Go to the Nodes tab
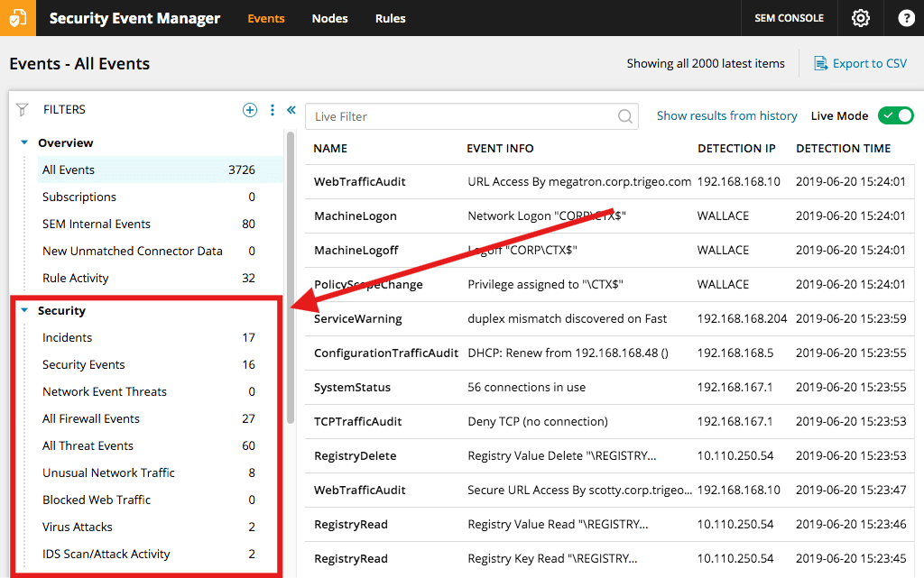Viewport: 924px width, 578px height. [x=329, y=18]
